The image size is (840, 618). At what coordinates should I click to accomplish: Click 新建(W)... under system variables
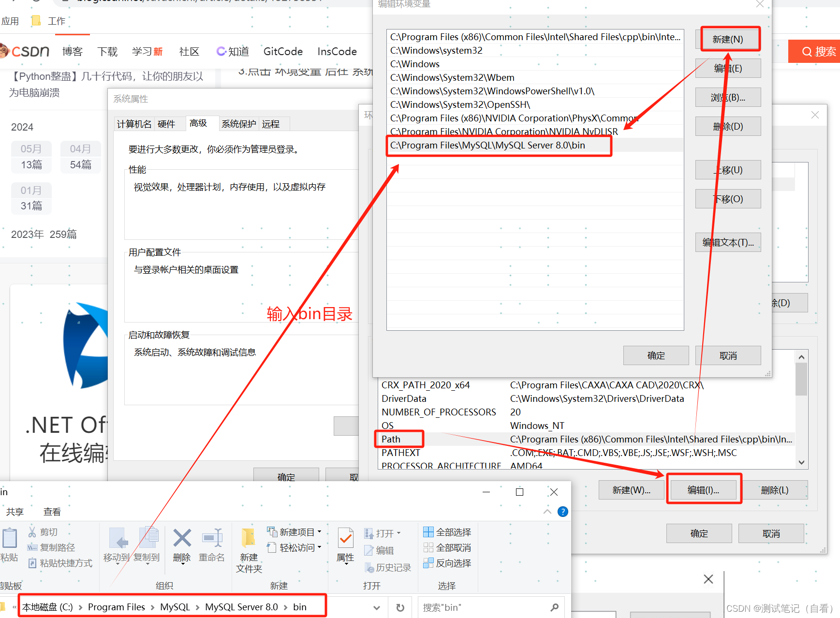(631, 490)
